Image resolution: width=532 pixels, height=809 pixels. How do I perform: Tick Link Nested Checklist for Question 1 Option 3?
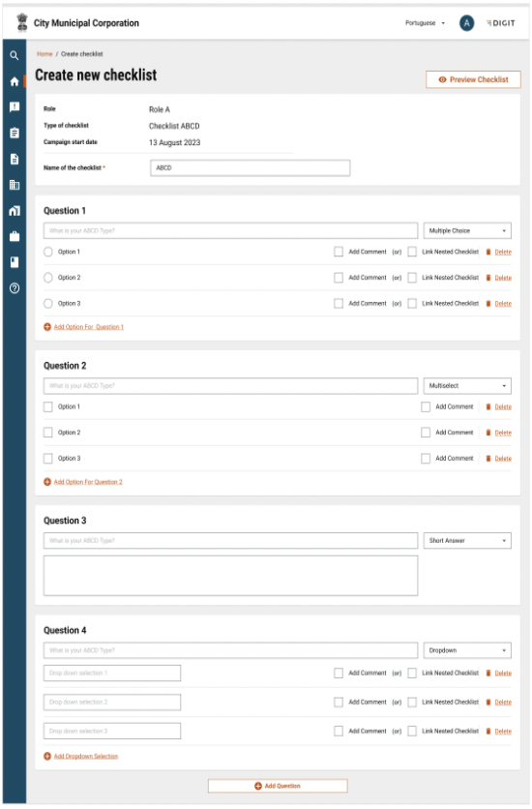412,304
